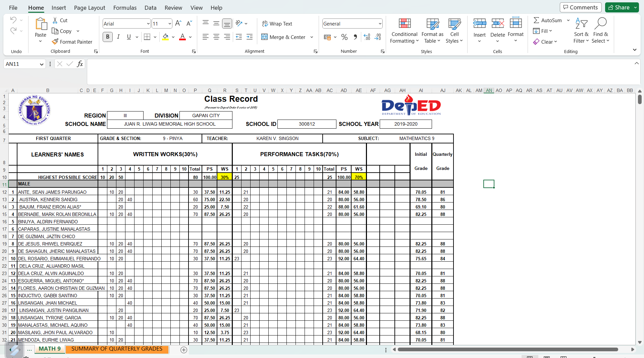Apply Percent Style number format
644x358 pixels.
pos(344,37)
